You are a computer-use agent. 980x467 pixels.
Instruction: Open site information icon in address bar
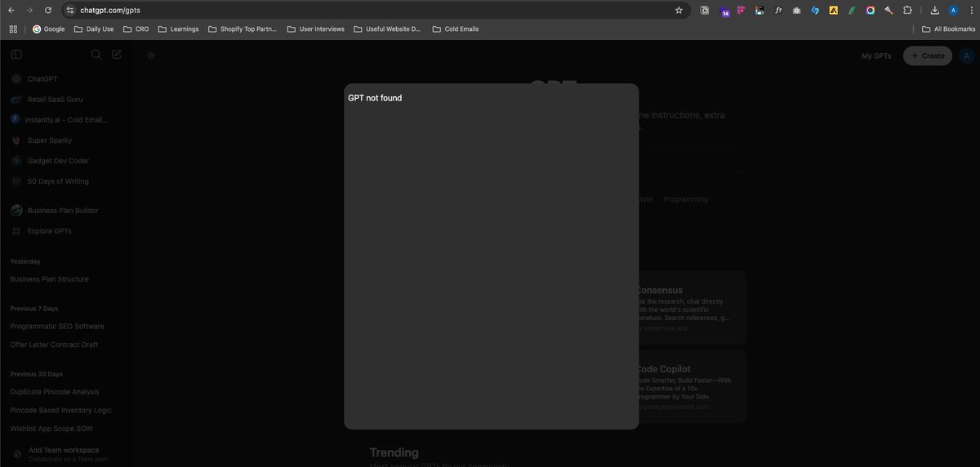coord(70,11)
